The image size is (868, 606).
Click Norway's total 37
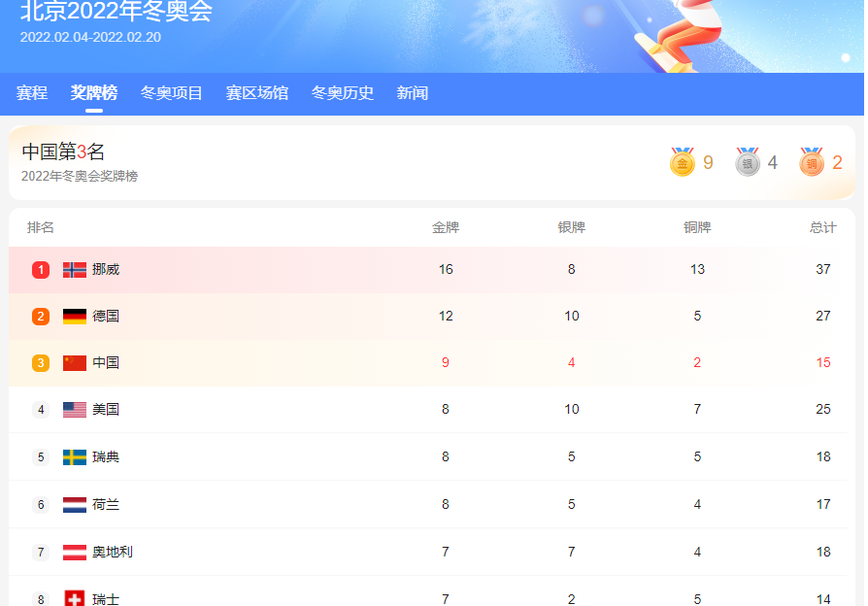[x=823, y=269]
